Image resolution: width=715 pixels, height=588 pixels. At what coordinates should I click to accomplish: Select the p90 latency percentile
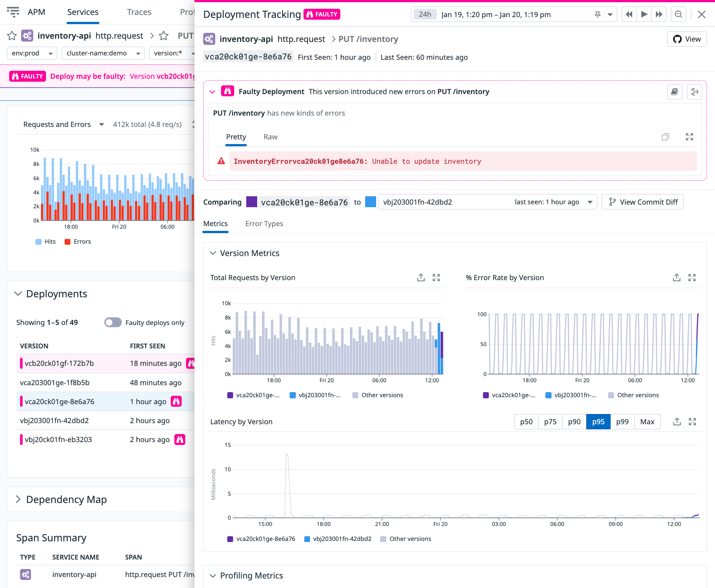pos(574,422)
